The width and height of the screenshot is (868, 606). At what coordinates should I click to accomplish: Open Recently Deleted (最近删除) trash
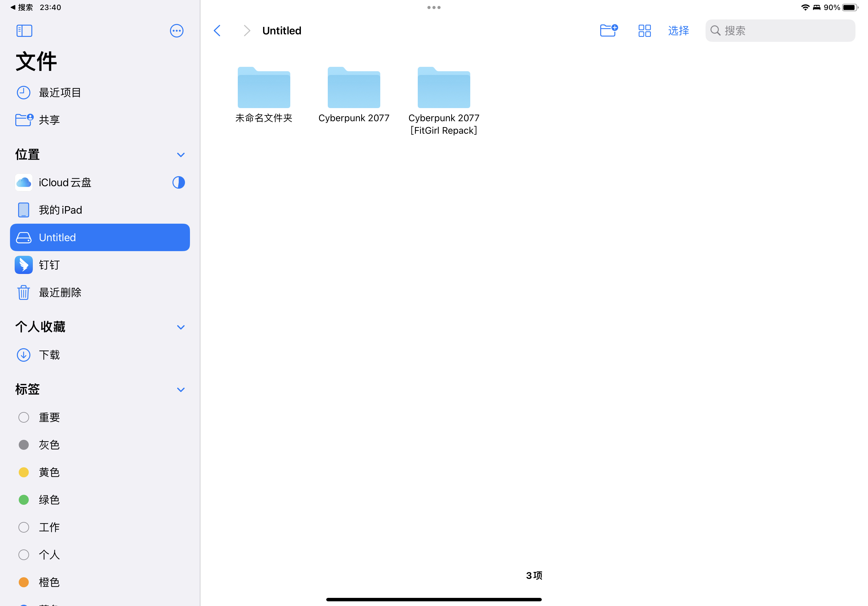[60, 293]
